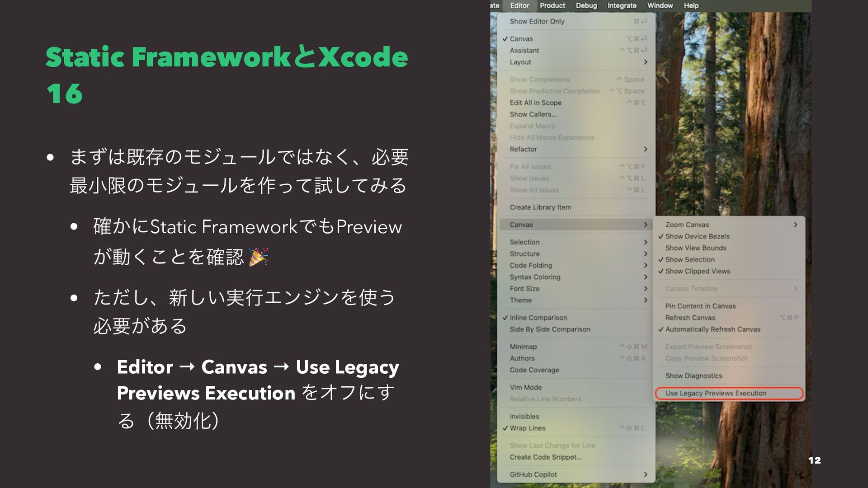
Task: Expand the Theme submenu
Action: [x=576, y=300]
